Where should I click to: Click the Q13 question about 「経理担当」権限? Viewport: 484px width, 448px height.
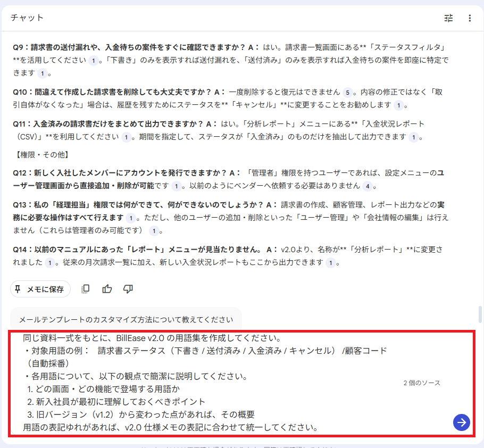coord(138,205)
